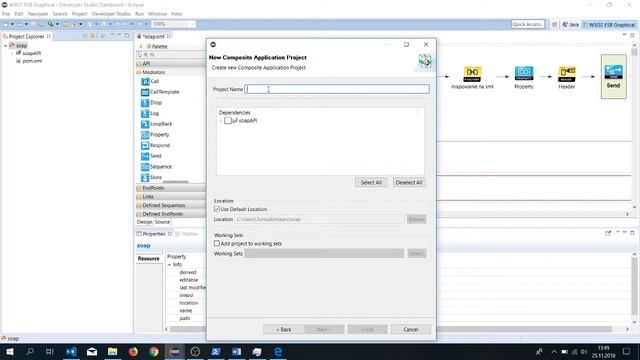Open Microsoft Edge from the taskbar
The image size is (640, 360).
pos(278,351)
